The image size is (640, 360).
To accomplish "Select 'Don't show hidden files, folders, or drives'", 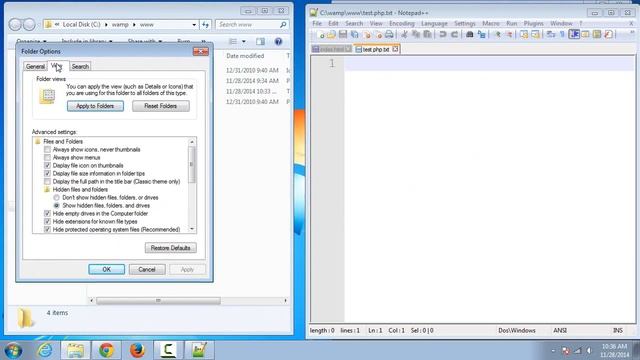I will coord(56,198).
